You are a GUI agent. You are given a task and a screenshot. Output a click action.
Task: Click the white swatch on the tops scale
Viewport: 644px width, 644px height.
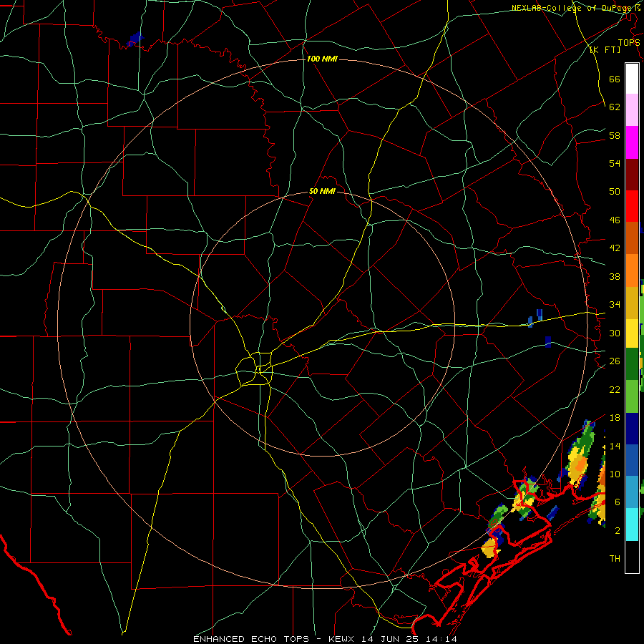pyautogui.click(x=632, y=79)
